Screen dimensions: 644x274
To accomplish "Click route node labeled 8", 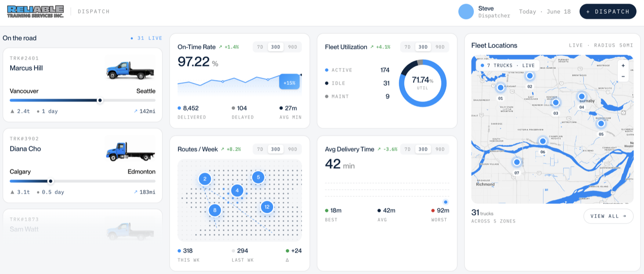I will 215,211.
